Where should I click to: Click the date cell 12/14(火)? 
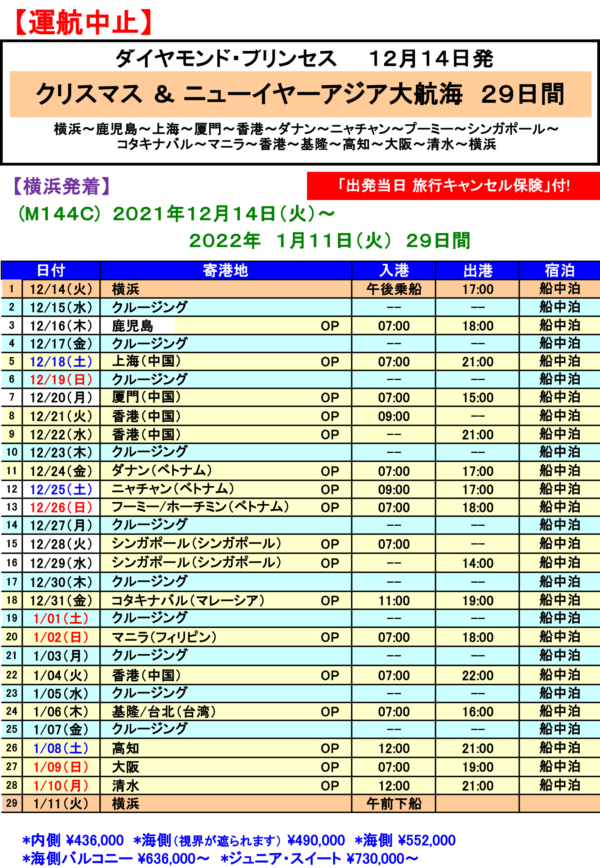point(61,289)
